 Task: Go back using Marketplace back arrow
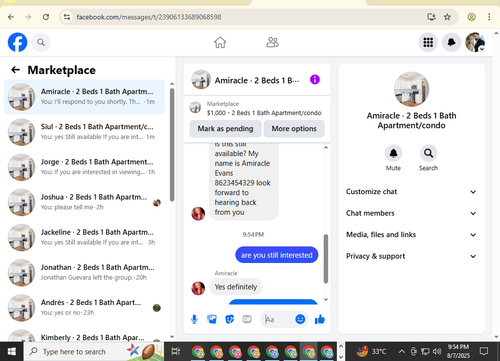[15, 70]
